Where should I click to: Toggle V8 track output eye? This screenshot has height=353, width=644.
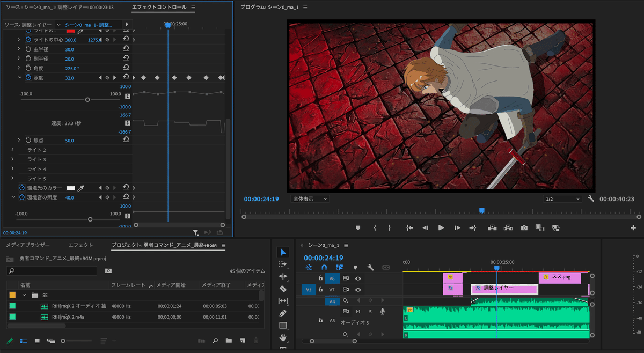click(x=358, y=278)
